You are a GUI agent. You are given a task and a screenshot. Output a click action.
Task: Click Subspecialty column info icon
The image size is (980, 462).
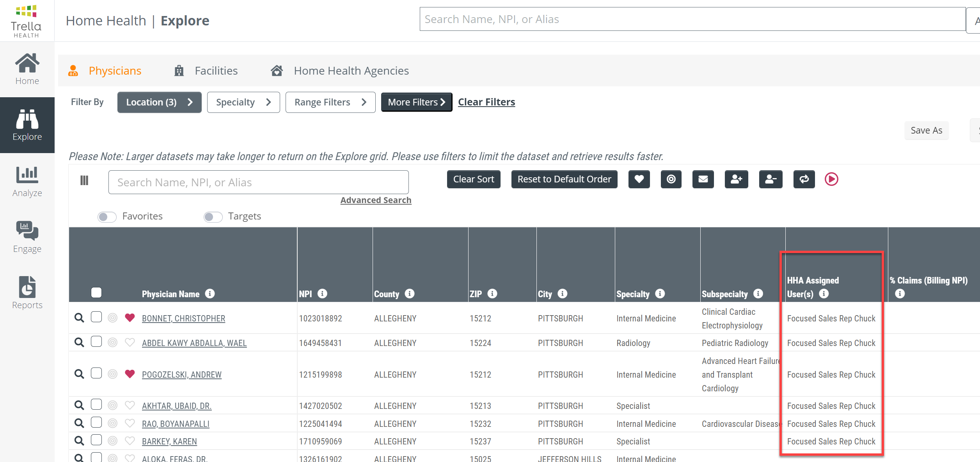pos(758,293)
